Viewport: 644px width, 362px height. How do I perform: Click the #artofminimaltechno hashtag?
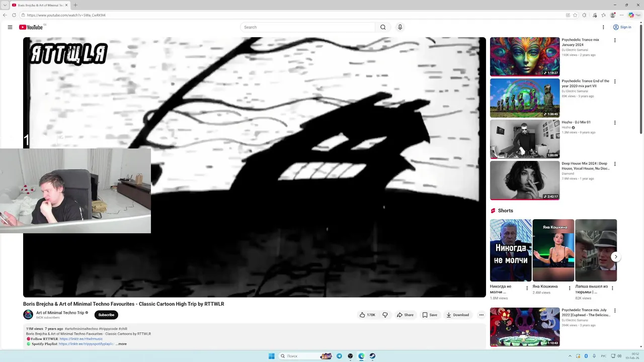pos(82,329)
